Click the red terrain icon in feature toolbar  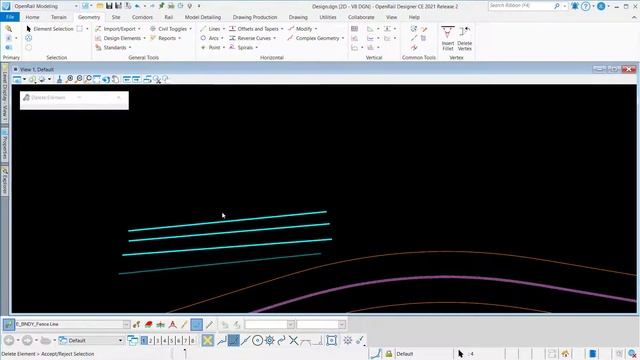(x=149, y=325)
